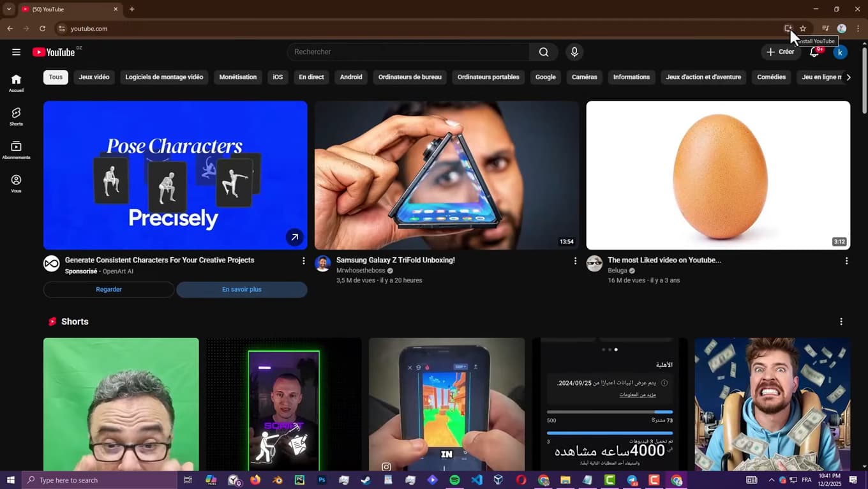The height and width of the screenshot is (489, 868).
Task: Select the En direct chip
Action: (x=311, y=77)
